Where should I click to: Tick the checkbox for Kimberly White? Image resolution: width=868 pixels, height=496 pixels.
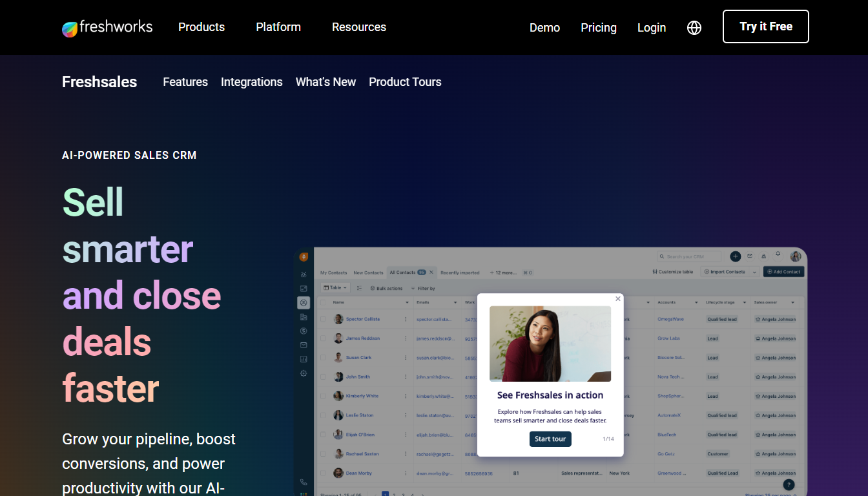click(324, 396)
